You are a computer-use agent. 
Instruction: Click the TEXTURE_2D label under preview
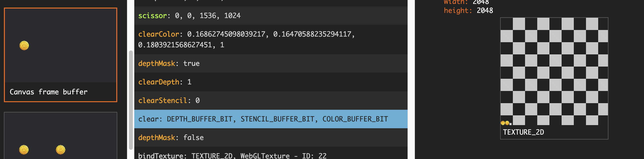click(x=523, y=132)
